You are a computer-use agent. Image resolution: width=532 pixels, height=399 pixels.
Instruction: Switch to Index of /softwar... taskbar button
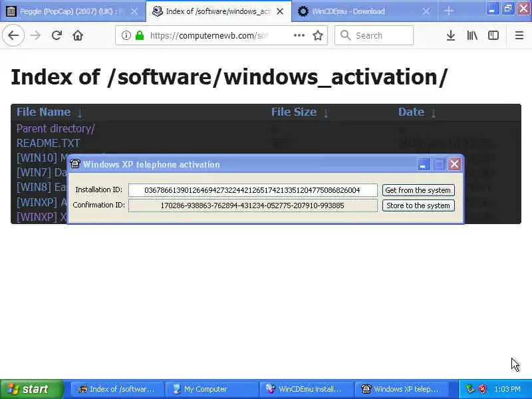click(117, 389)
